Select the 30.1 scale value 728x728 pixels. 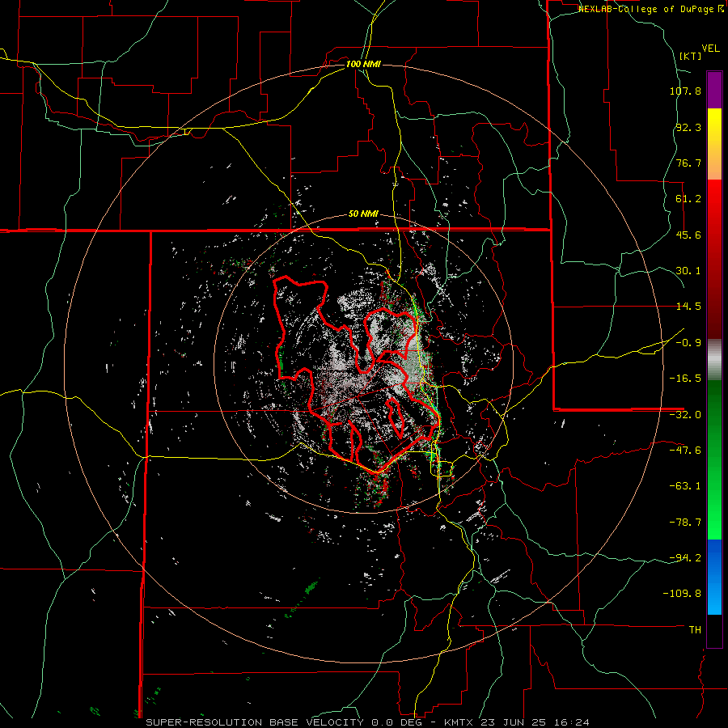[x=688, y=271]
